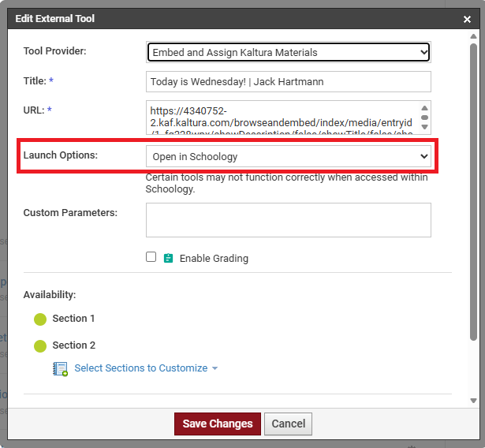Click the Enable Grading text label

click(214, 259)
